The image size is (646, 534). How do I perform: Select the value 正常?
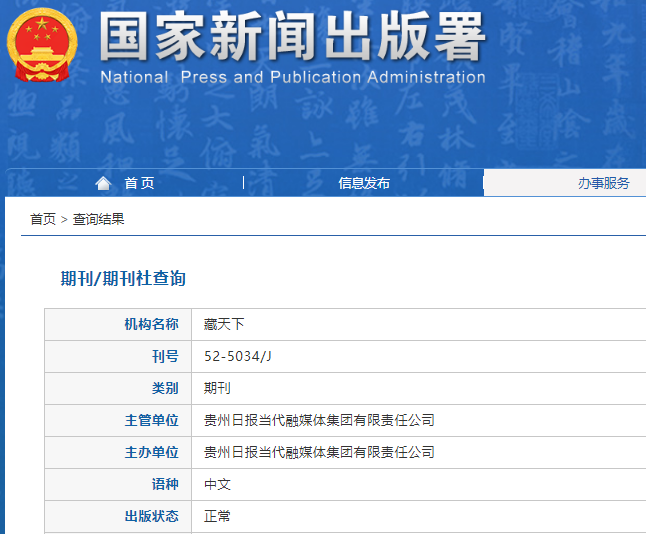[x=217, y=516]
